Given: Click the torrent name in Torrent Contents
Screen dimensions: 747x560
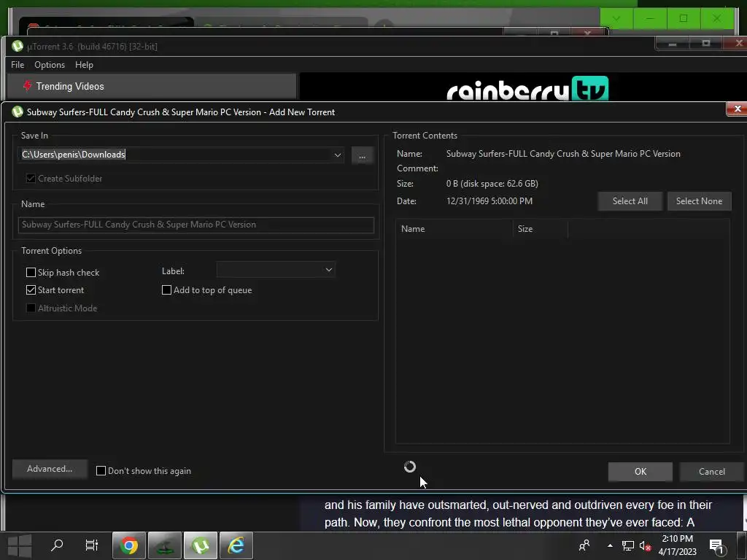Looking at the screenshot, I should (563, 154).
